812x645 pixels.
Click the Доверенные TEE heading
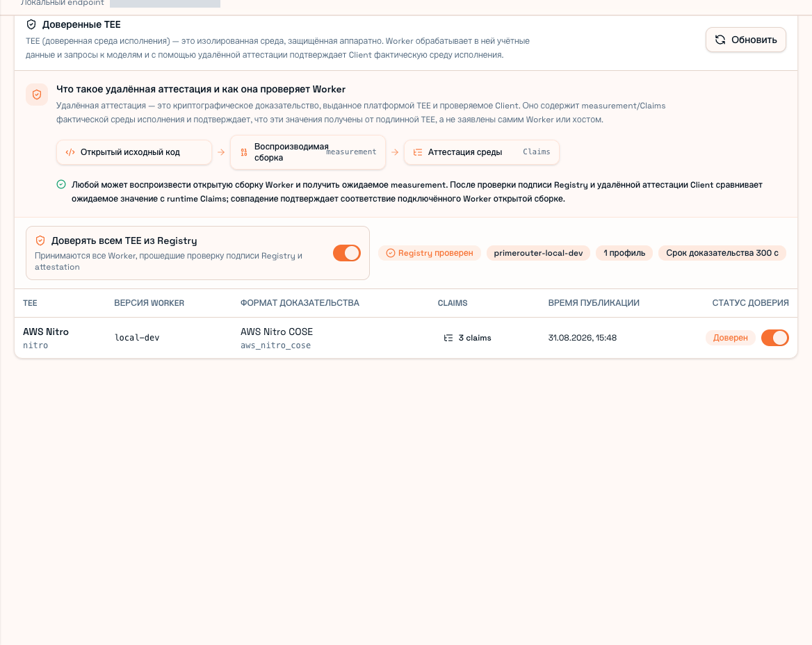point(81,24)
